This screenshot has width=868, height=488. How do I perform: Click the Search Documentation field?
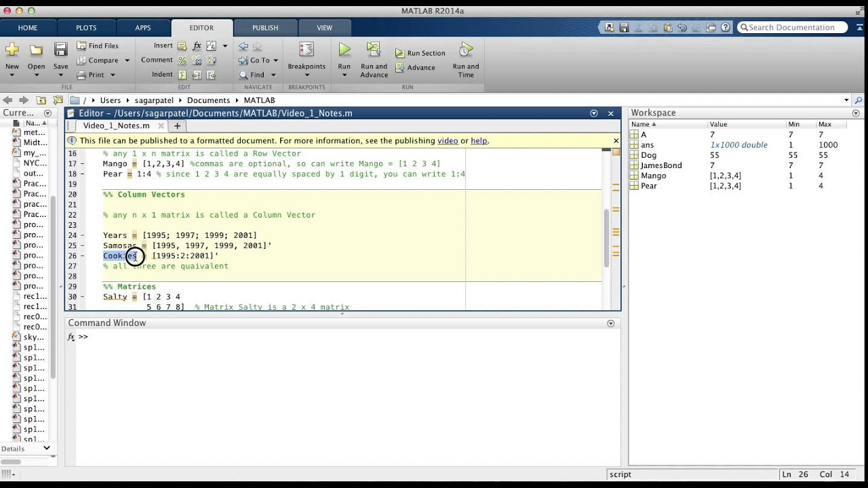point(793,28)
